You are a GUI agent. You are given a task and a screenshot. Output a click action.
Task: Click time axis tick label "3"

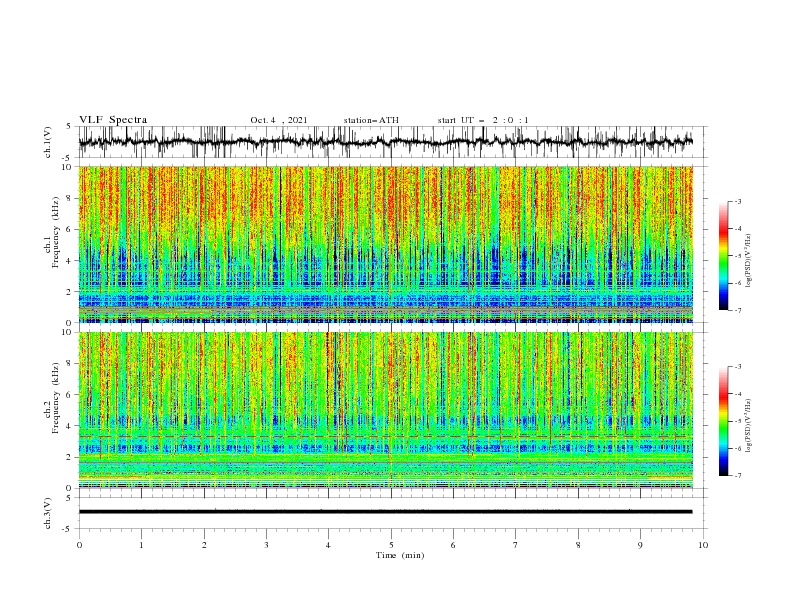(266, 545)
